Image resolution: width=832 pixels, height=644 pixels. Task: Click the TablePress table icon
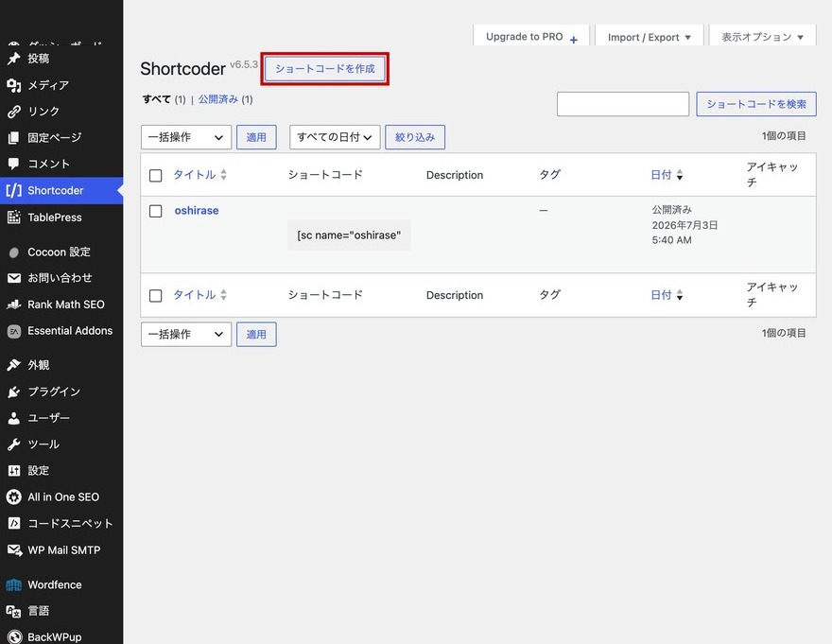point(14,217)
